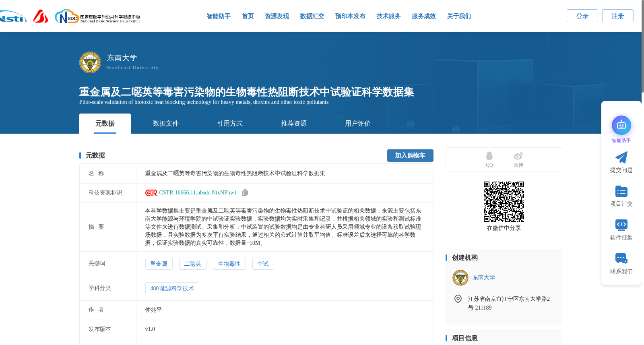
Task: Click the 创建机构 section heading
Action: (464, 258)
